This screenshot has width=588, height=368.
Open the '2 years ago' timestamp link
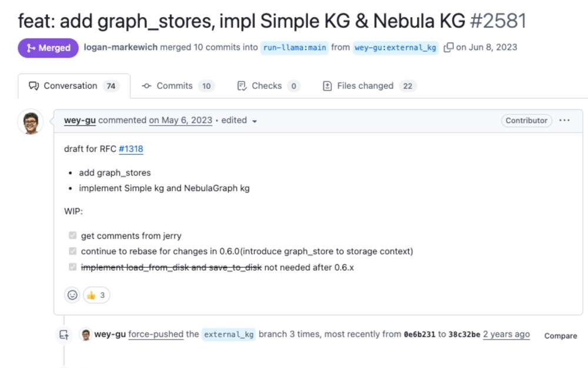(x=506, y=334)
